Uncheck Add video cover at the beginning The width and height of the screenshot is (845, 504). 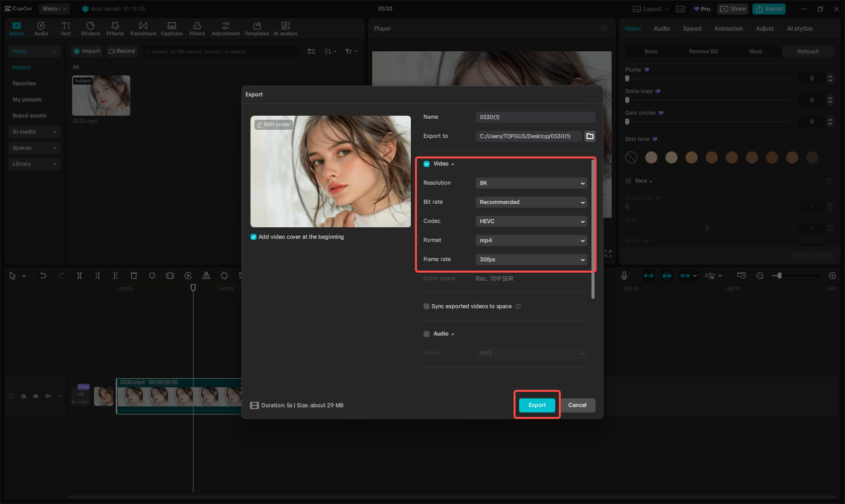[253, 236]
